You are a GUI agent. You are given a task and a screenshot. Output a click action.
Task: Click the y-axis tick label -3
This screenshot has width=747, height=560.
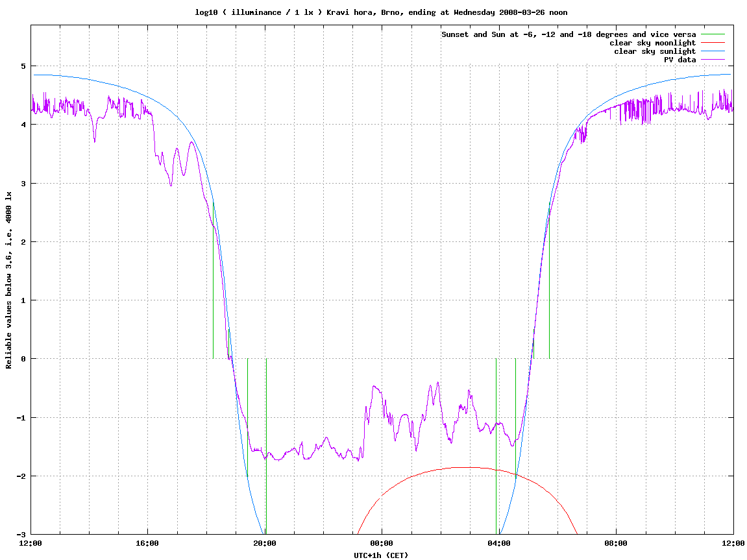pos(21,535)
